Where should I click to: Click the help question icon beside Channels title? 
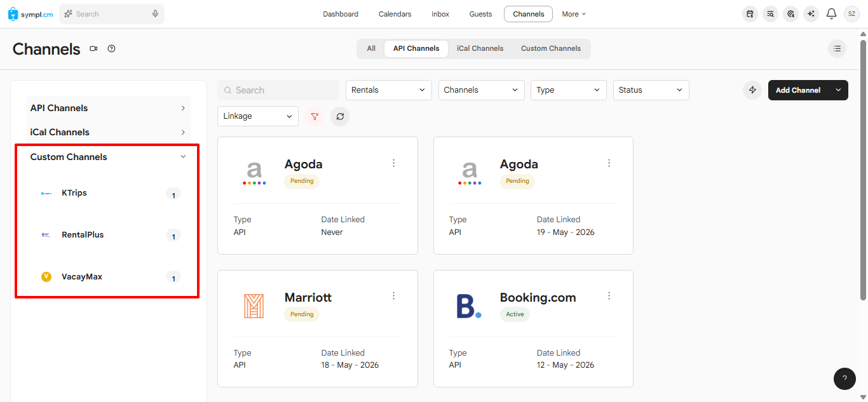(x=112, y=49)
